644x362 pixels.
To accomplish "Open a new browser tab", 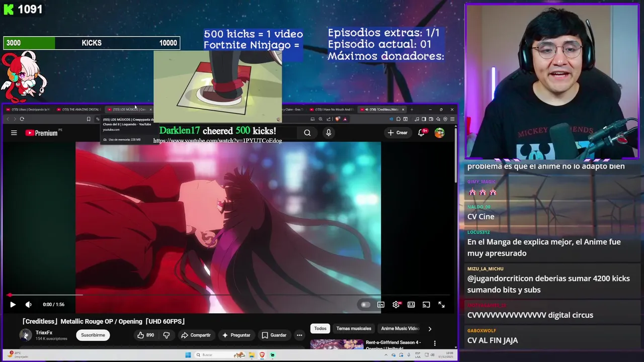I will [412, 109].
